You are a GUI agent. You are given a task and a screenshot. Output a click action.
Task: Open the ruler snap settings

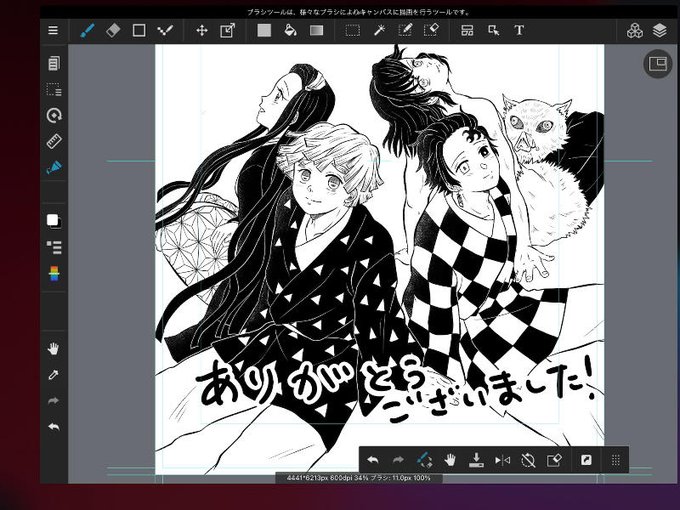[54, 141]
